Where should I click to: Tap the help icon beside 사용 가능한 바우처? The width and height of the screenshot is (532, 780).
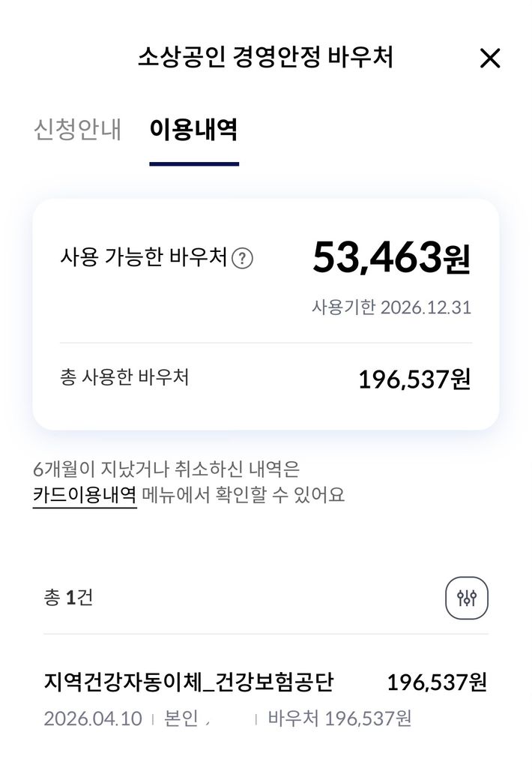[x=242, y=259]
